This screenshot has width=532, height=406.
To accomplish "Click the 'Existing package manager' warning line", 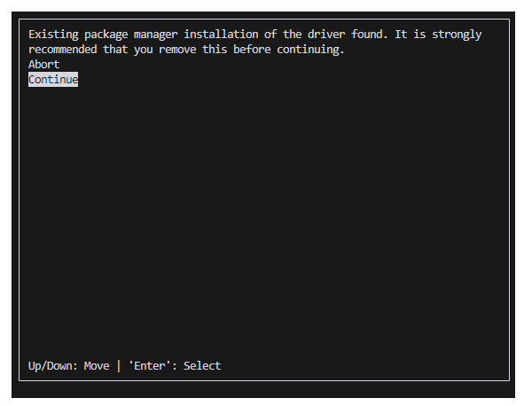I will pos(255,35).
